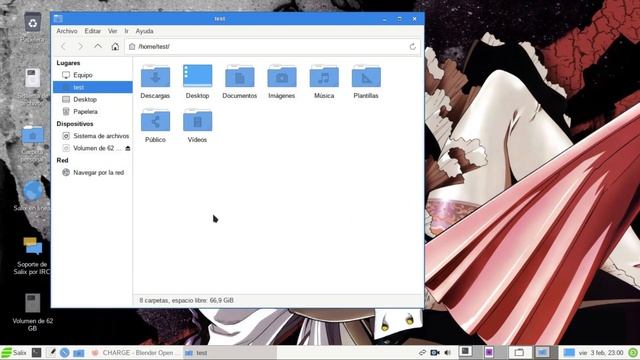Open Volumen de 62 GB desktop icon

tap(32, 312)
